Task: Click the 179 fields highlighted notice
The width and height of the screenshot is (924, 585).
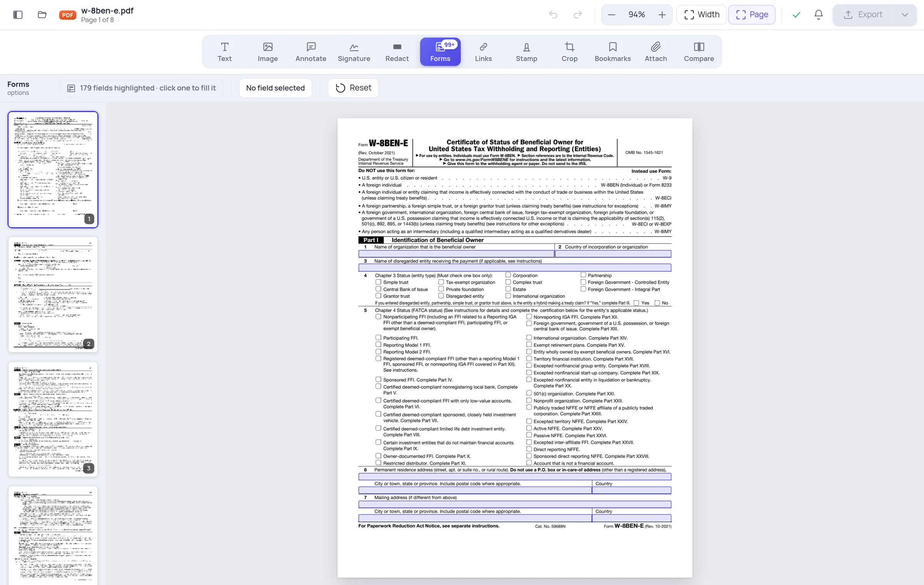Action: (x=141, y=88)
